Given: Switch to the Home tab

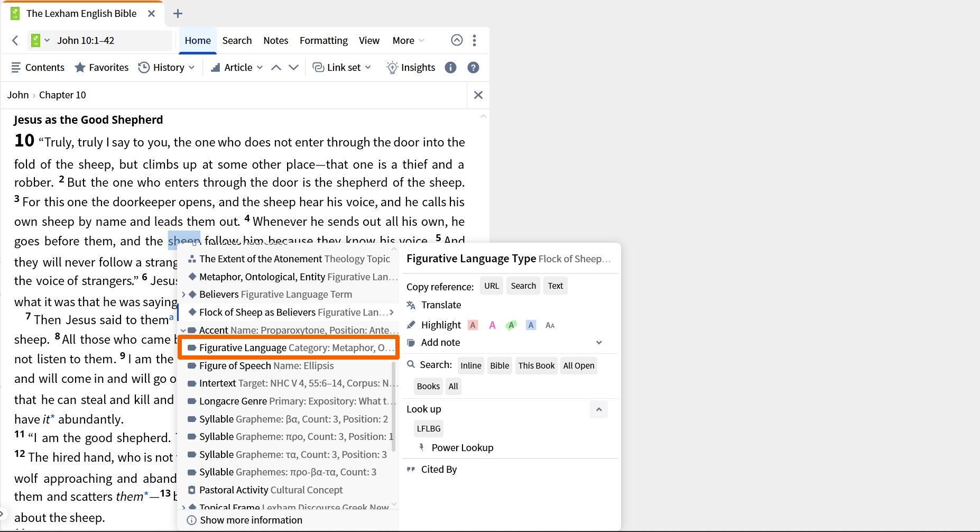Looking at the screenshot, I should tap(198, 40).
